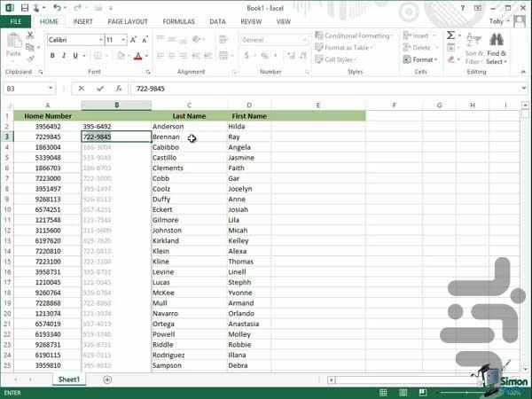Click the font color red A swatch

[x=137, y=56]
